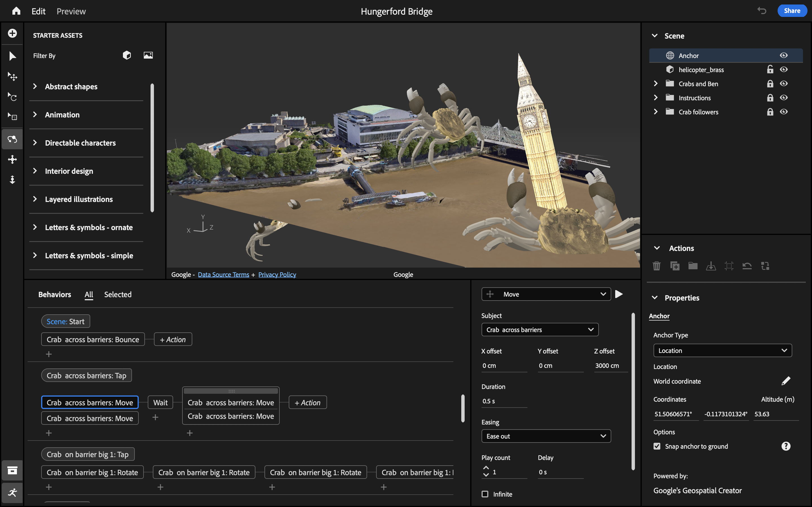Show the Selected behaviors tab
The image size is (812, 507).
pyautogui.click(x=118, y=294)
